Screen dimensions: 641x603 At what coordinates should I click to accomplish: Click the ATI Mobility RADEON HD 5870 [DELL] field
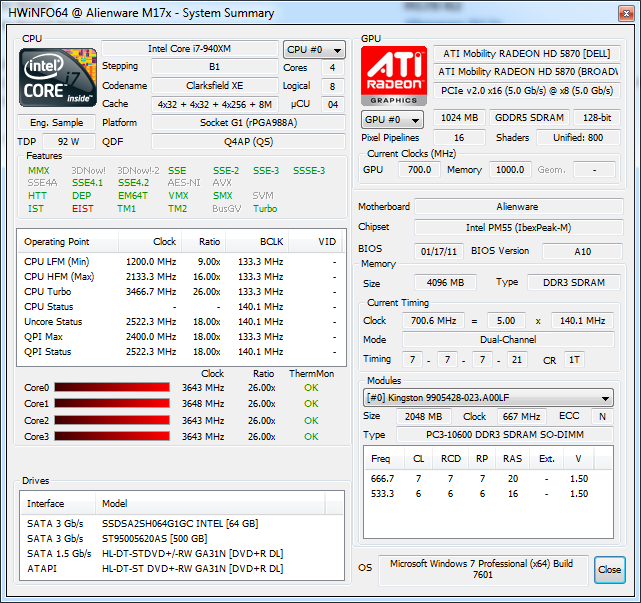pos(527,54)
